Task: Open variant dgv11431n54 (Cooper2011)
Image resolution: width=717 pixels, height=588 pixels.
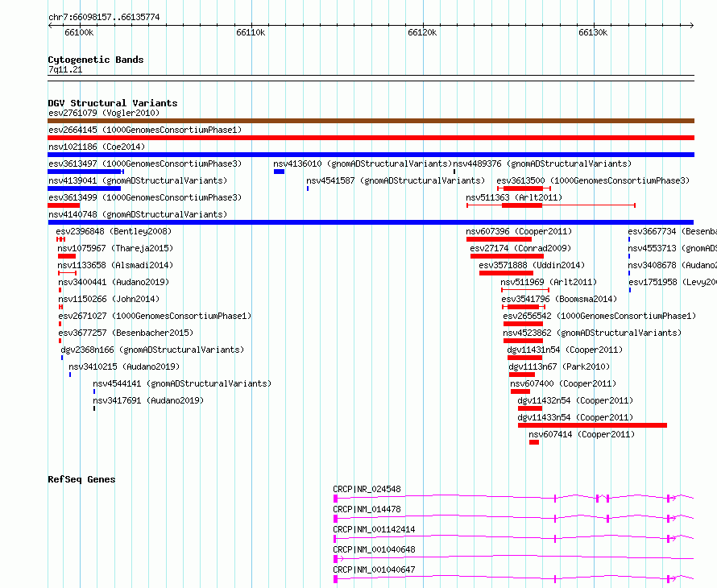Action: click(565, 350)
